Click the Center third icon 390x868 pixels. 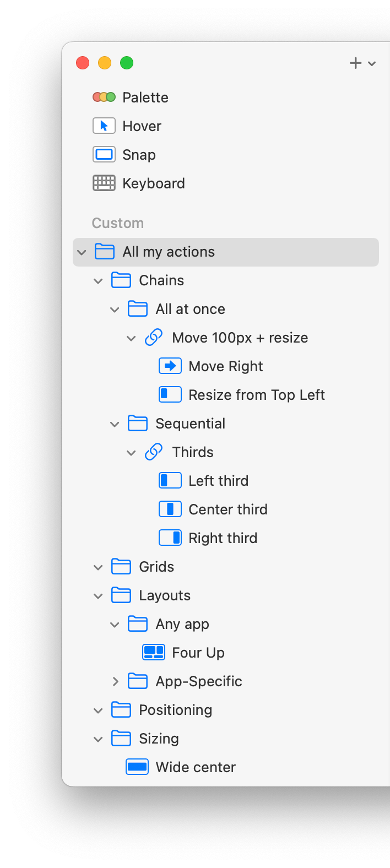(170, 509)
